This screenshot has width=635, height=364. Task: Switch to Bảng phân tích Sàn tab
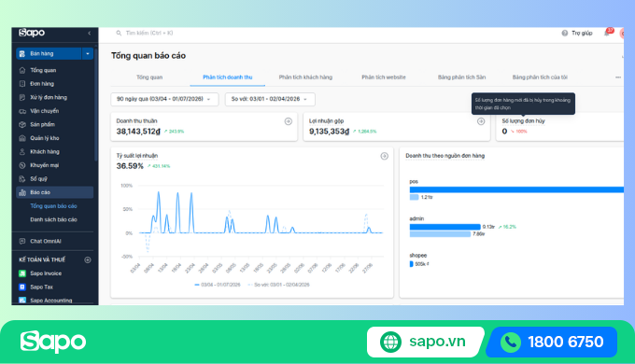(461, 77)
